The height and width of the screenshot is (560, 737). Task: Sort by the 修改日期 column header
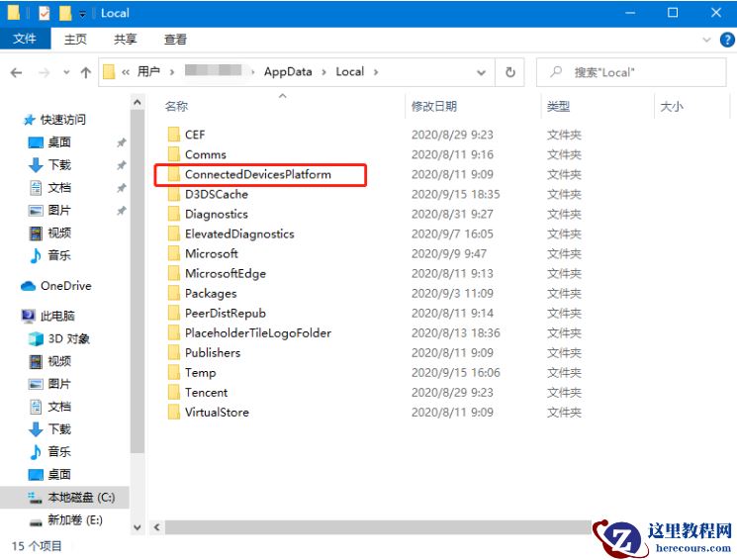[x=434, y=106]
